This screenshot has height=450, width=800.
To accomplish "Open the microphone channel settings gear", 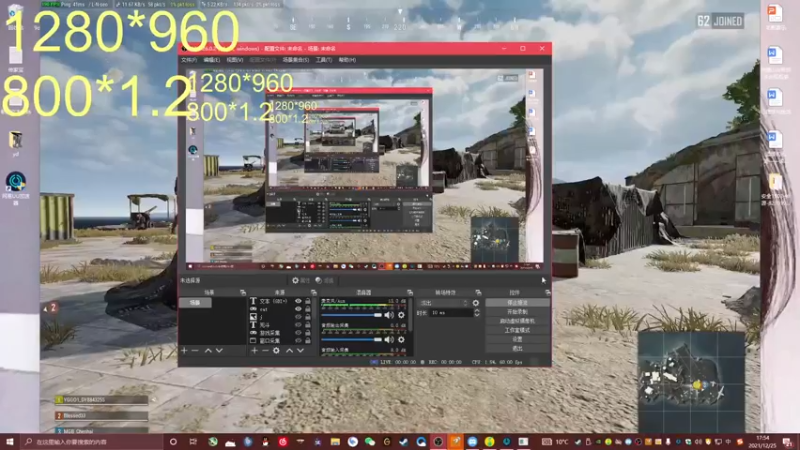I will click(x=401, y=315).
